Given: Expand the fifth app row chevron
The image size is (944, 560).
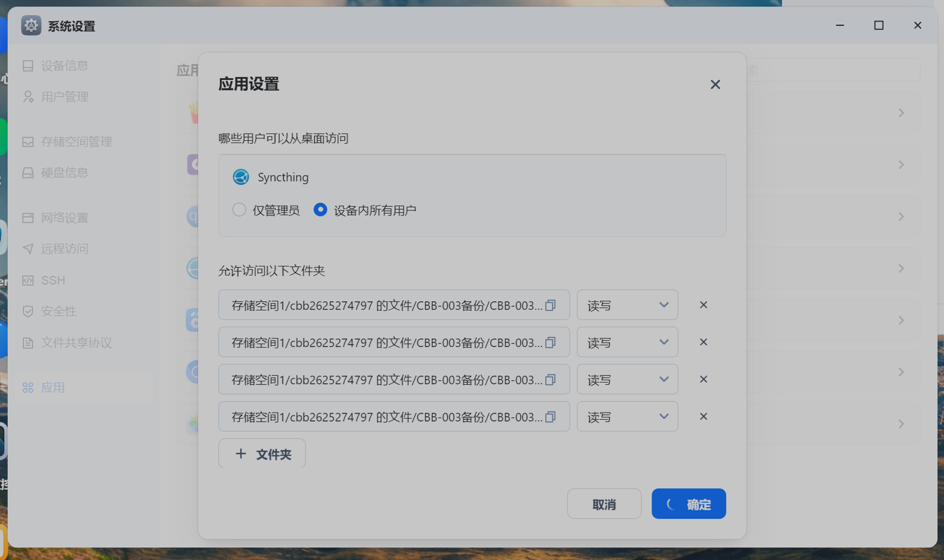Looking at the screenshot, I should pos(901,320).
